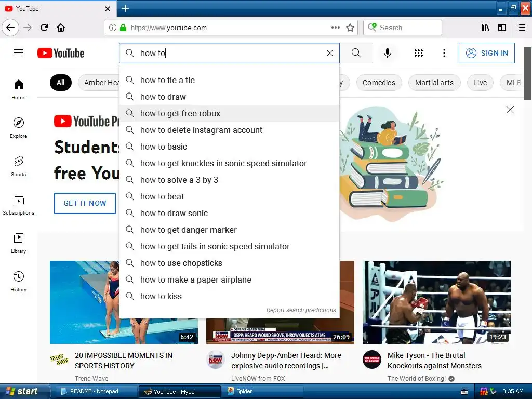Select suggestion 'how to kiss'
This screenshot has width=532, height=399.
tap(229, 296)
